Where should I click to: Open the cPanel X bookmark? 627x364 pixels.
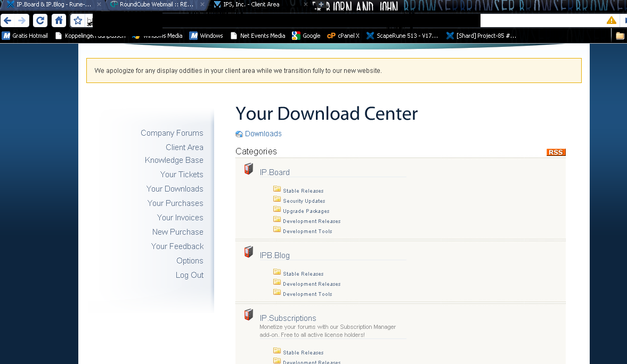click(343, 36)
